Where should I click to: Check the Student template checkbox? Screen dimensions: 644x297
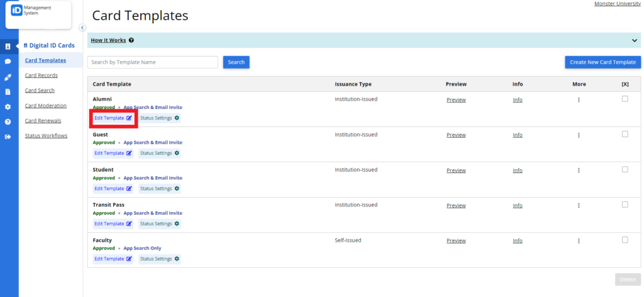pos(625,169)
